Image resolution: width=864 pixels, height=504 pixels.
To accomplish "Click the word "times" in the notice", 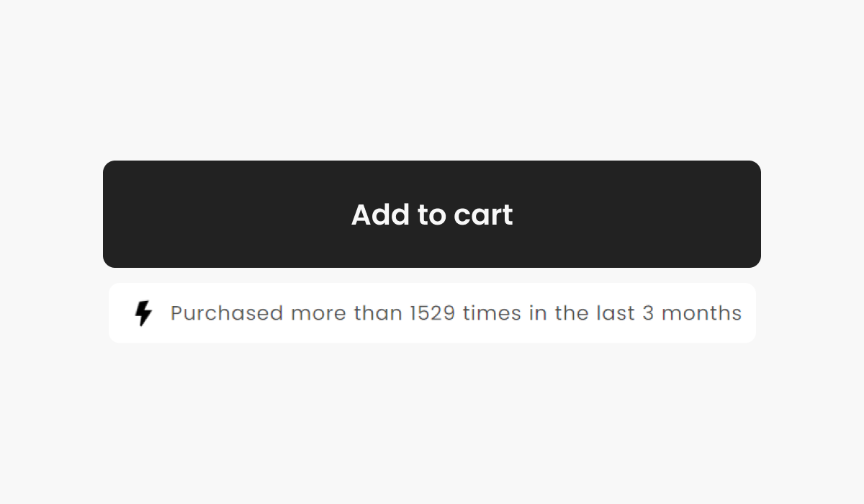I will [x=492, y=313].
